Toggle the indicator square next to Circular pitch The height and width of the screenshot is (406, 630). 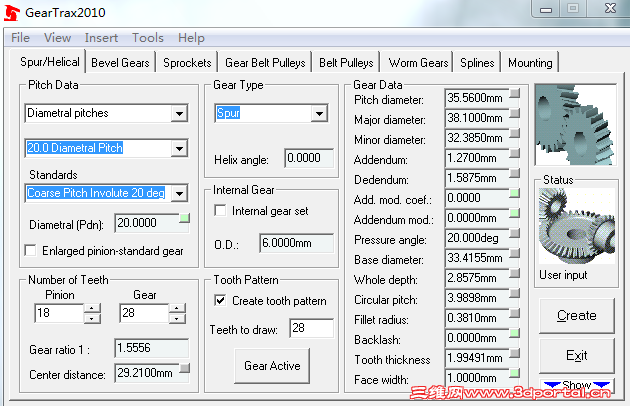pyautogui.click(x=515, y=293)
